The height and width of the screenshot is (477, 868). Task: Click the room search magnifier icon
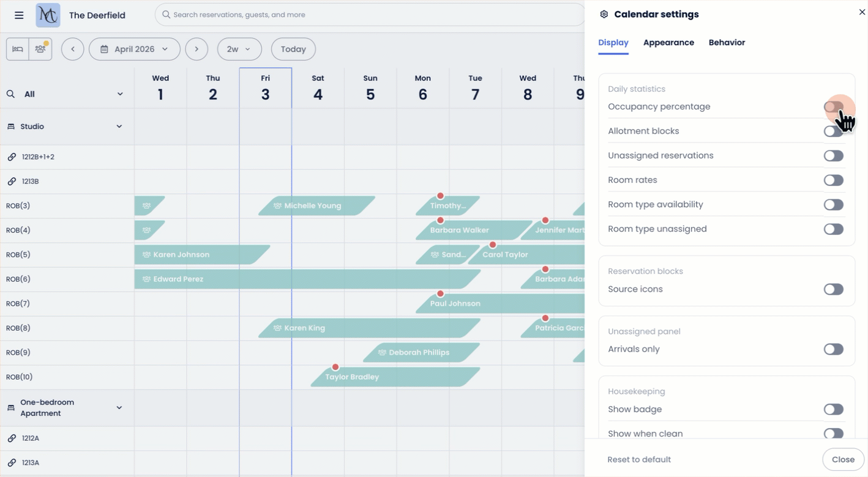11,94
